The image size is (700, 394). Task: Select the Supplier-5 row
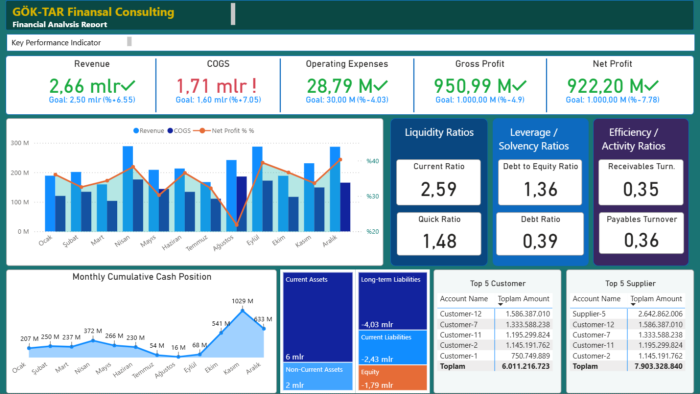coord(627,314)
